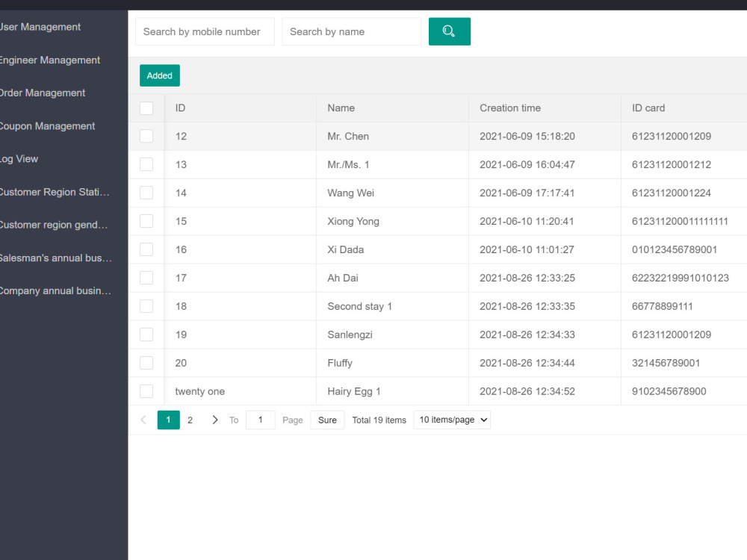Select the Wang Wei row checkbox
The image size is (747, 560).
(146, 193)
